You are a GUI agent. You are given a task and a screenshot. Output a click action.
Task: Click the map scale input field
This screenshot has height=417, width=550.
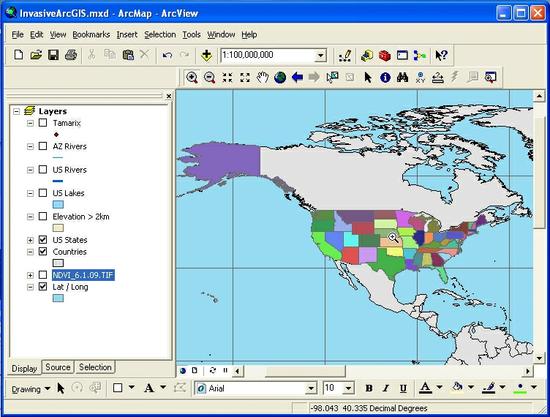(x=268, y=55)
